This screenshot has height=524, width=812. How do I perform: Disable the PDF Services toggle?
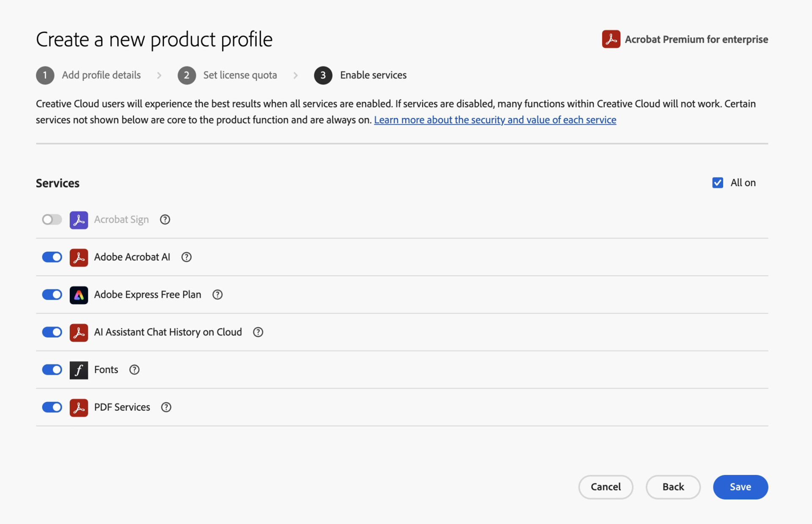[x=52, y=407]
